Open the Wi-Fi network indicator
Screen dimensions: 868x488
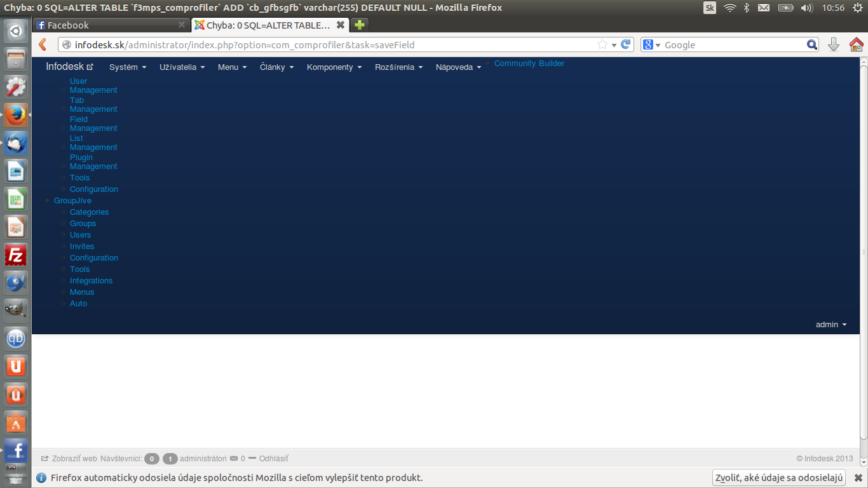point(729,8)
